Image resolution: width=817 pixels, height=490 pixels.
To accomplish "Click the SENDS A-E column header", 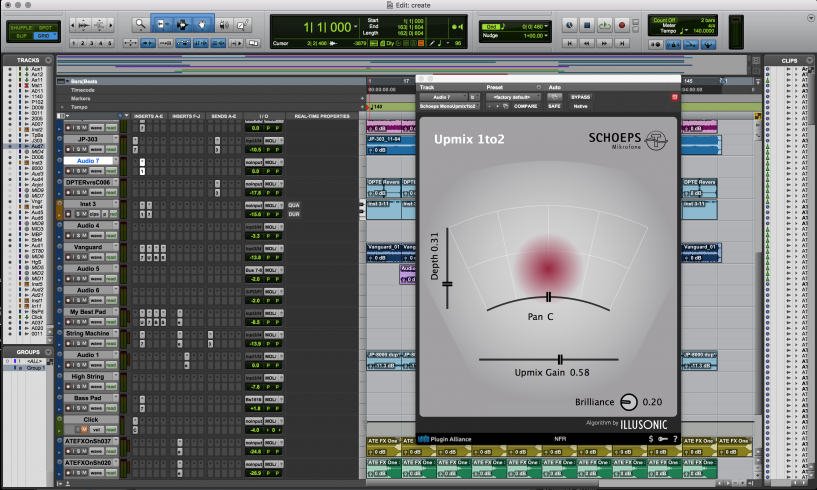I will pyautogui.click(x=224, y=116).
